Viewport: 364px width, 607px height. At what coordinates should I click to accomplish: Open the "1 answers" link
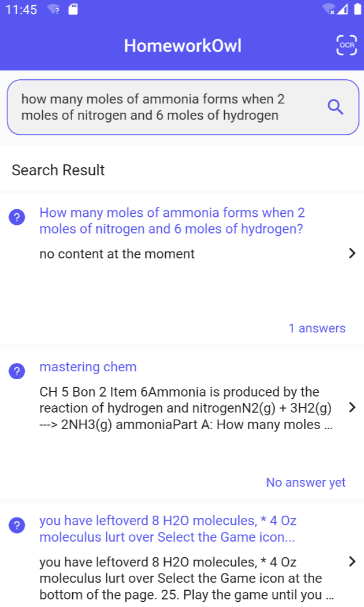[317, 328]
